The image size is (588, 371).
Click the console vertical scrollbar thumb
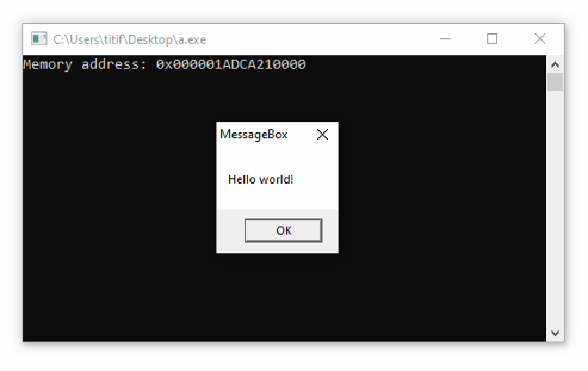555,82
